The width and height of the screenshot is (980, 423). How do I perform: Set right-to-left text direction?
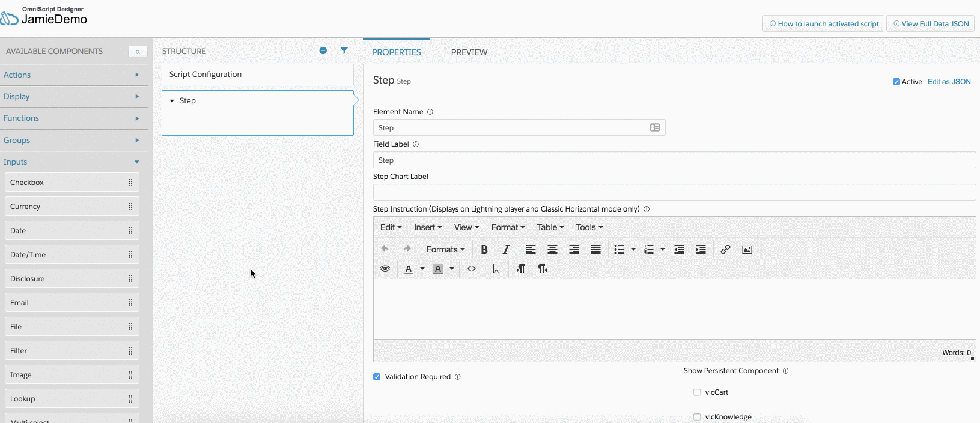[543, 269]
